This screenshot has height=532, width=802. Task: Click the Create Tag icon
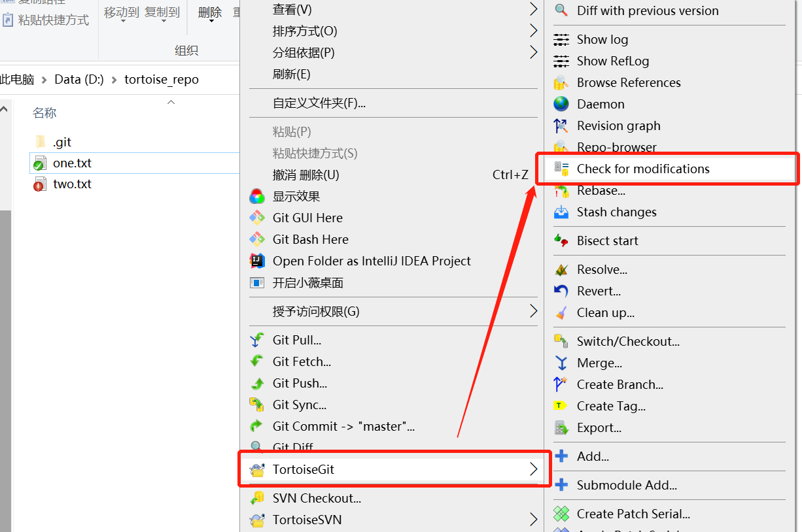click(561, 407)
